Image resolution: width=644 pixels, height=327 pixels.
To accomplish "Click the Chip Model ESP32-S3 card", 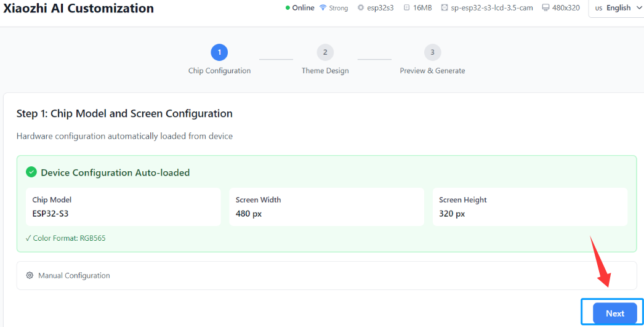I will [118, 207].
